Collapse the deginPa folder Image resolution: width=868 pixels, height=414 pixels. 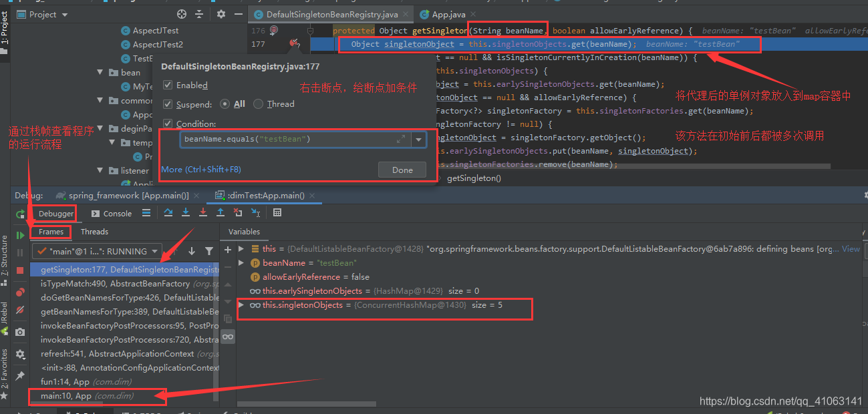(100, 128)
